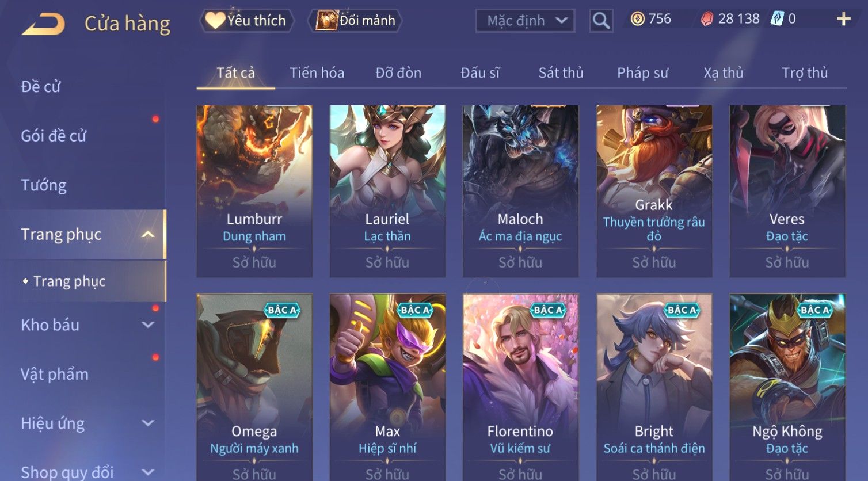Click the golden back arrow icon

coord(44,24)
